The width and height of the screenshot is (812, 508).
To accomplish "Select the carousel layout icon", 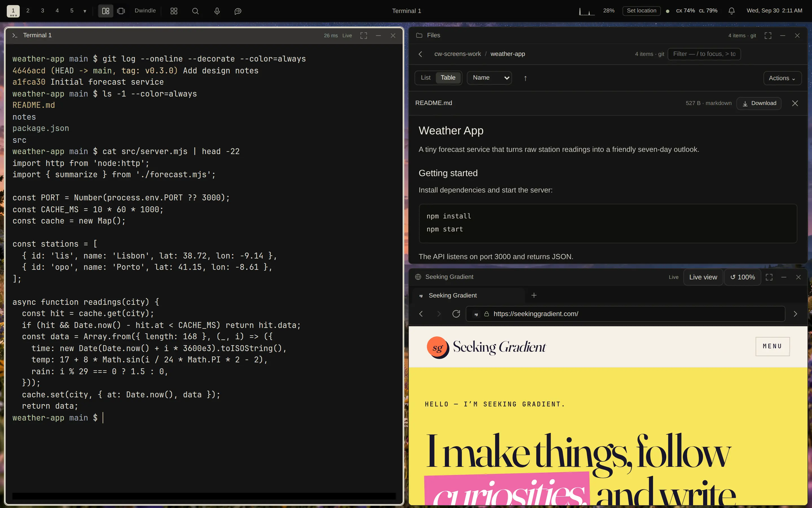I will (x=121, y=11).
